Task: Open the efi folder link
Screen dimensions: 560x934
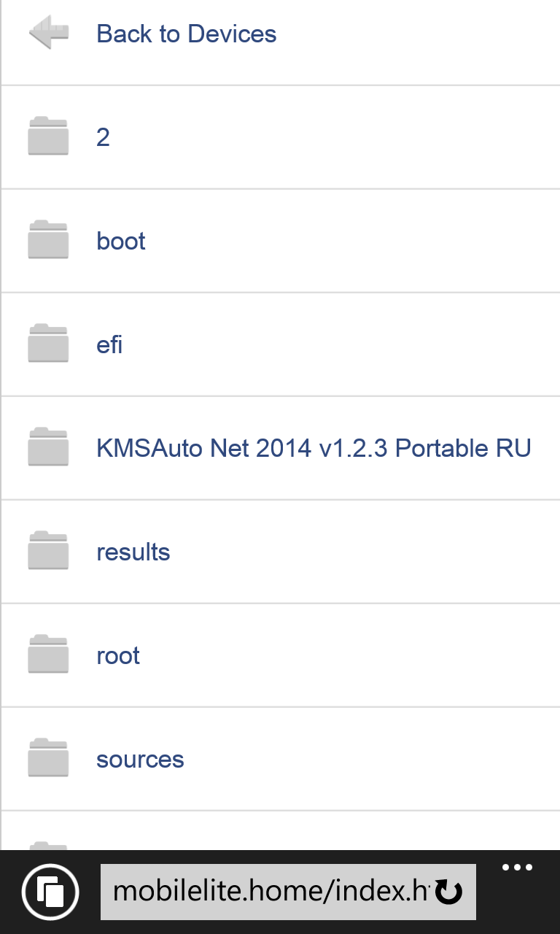Action: coord(109,344)
